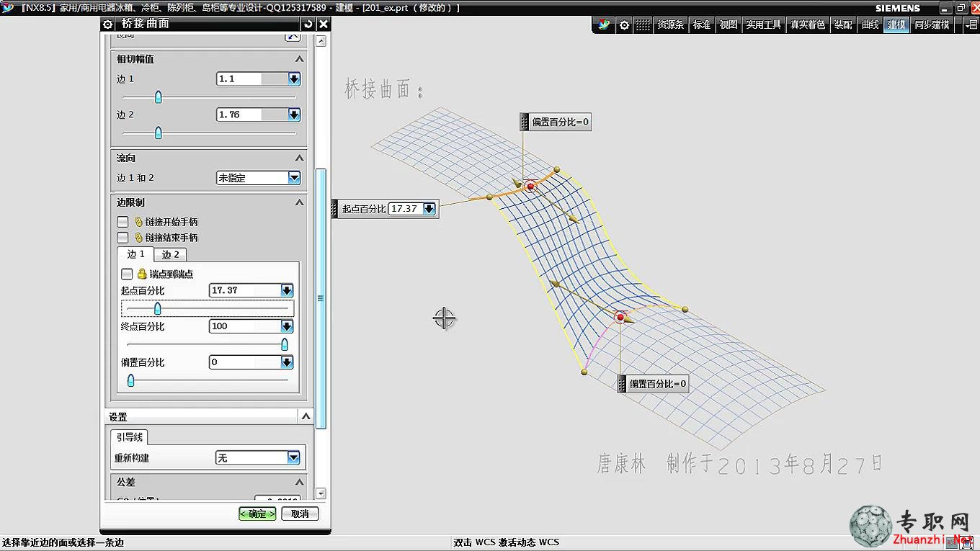Screen dimensions: 980x551
Task: Click the link icon beside 链接结束手柄
Action: [x=139, y=238]
